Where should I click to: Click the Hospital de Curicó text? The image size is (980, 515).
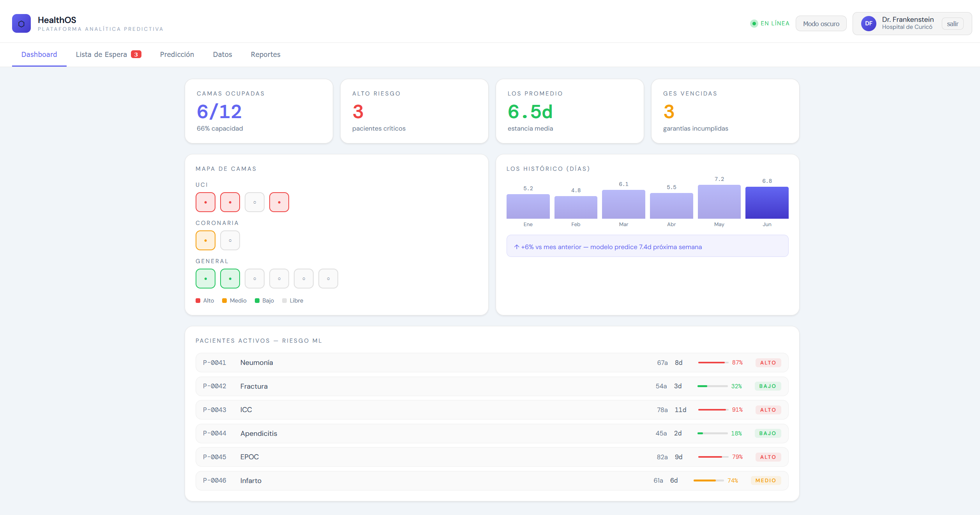(907, 27)
